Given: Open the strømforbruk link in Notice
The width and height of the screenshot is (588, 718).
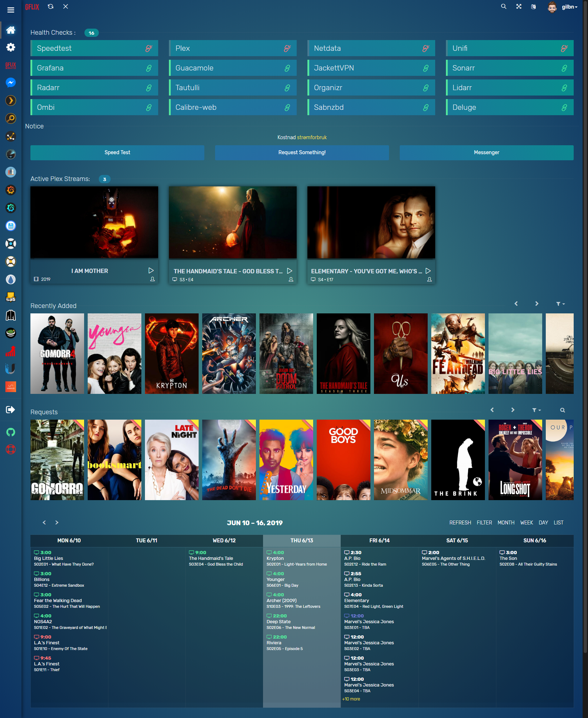Looking at the screenshot, I should pos(312,137).
